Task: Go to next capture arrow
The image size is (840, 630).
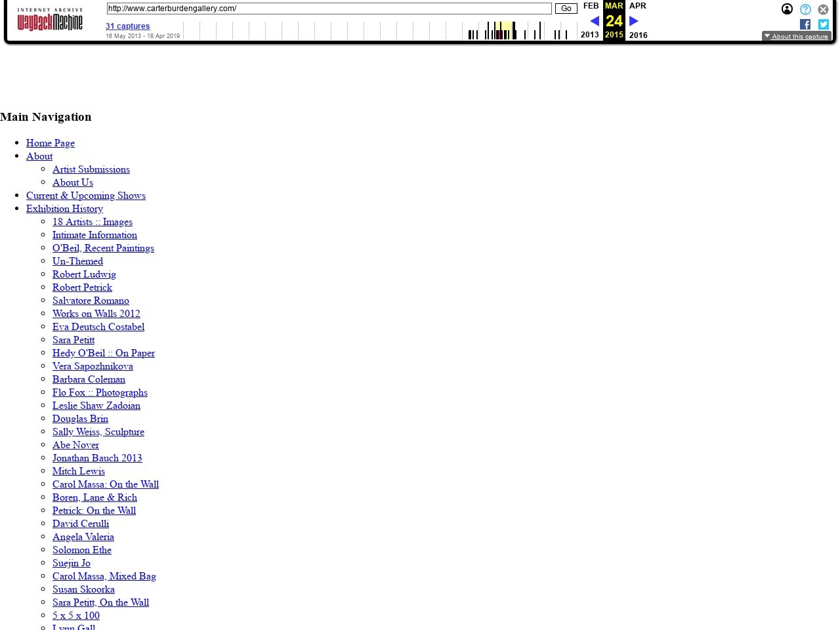Action: [634, 21]
